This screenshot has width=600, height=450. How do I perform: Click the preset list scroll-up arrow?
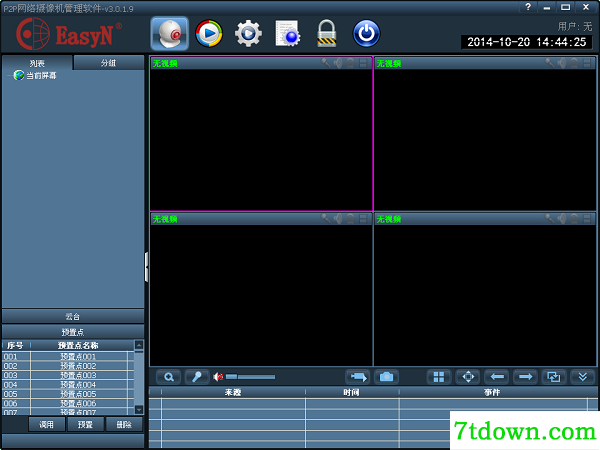tap(139, 345)
